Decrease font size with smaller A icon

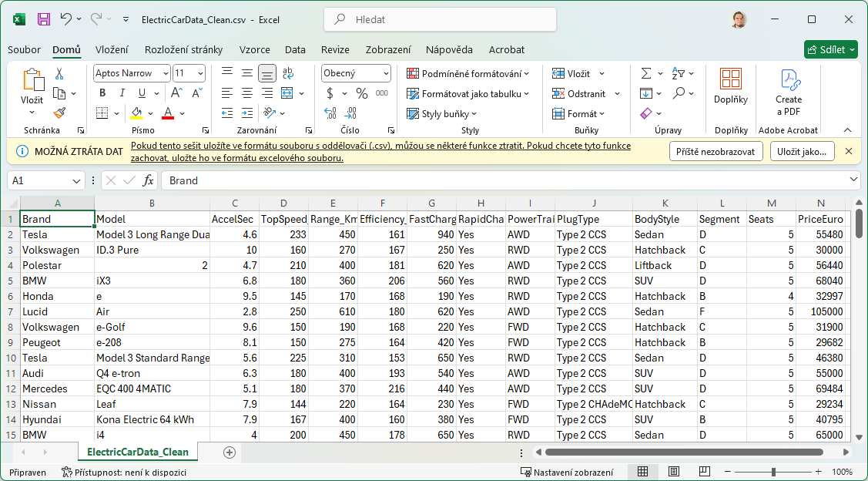point(196,93)
